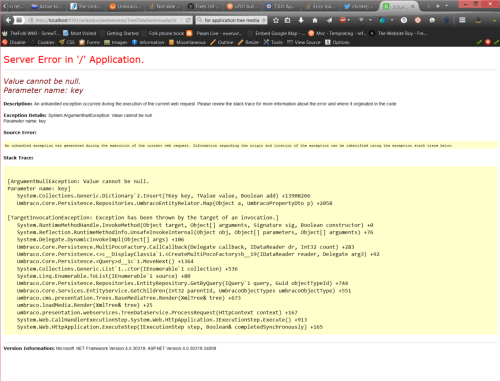
Task: Open the Web Developer Disable menu
Action: click(x=14, y=42)
